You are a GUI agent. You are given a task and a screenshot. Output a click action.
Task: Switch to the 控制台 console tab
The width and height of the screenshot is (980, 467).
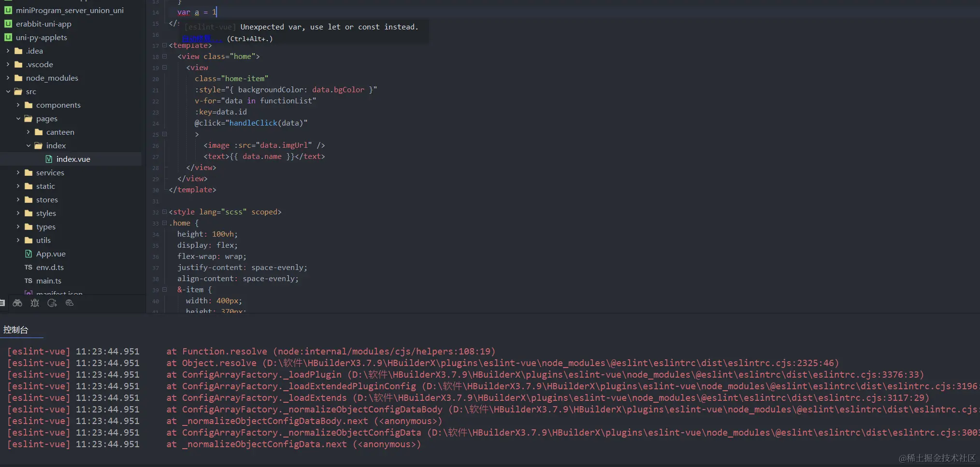coord(16,330)
